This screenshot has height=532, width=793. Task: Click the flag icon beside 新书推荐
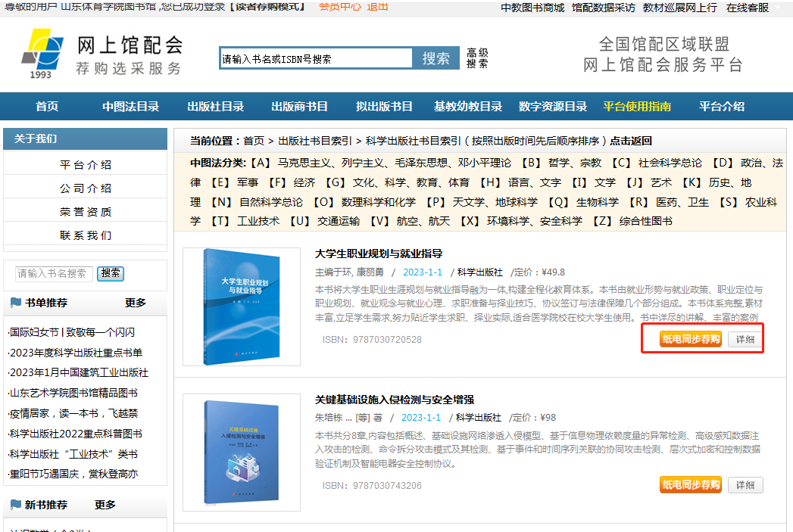coord(16,505)
